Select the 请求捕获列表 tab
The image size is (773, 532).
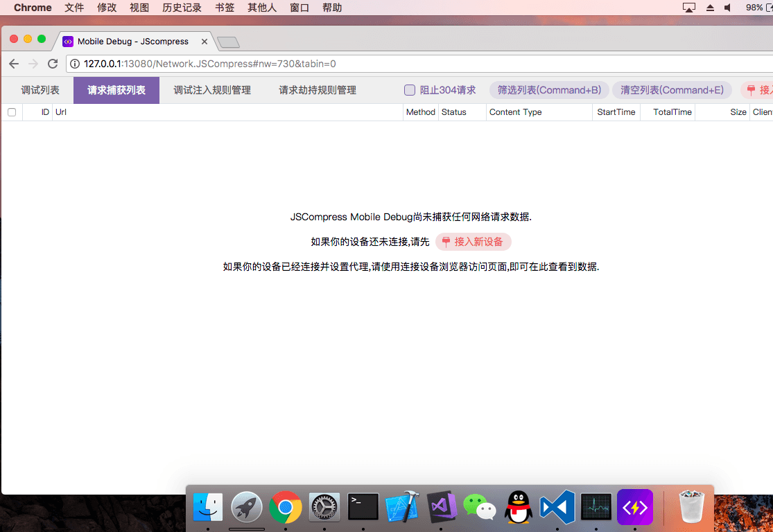[116, 90]
